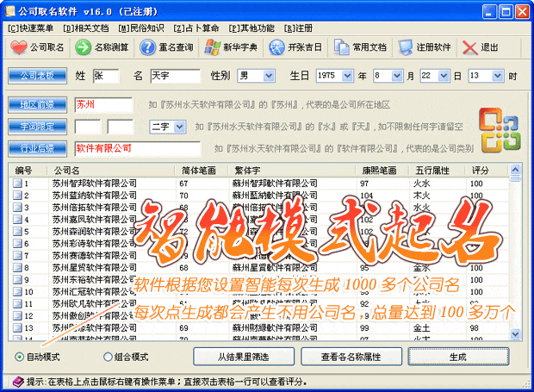Click the 公司取名 heart icon

18,47
